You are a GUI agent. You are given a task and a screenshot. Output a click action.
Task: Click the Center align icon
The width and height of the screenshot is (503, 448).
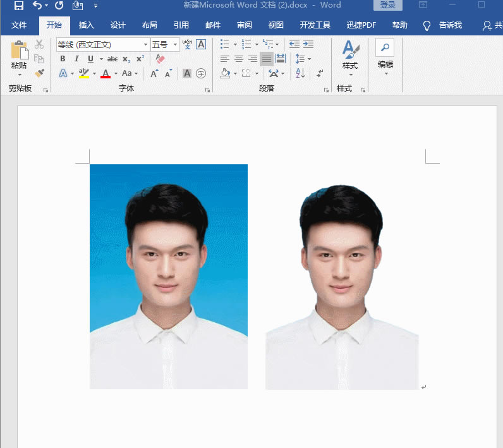[239, 59]
